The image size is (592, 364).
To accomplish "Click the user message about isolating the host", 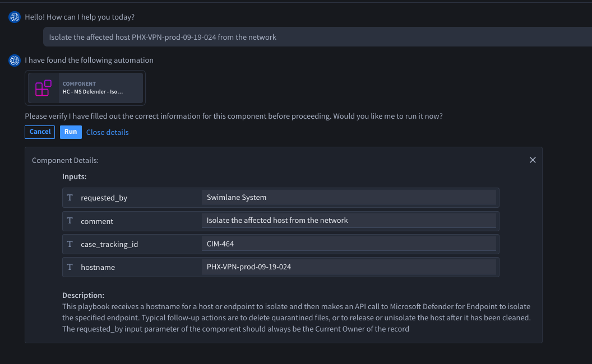I will (x=163, y=38).
